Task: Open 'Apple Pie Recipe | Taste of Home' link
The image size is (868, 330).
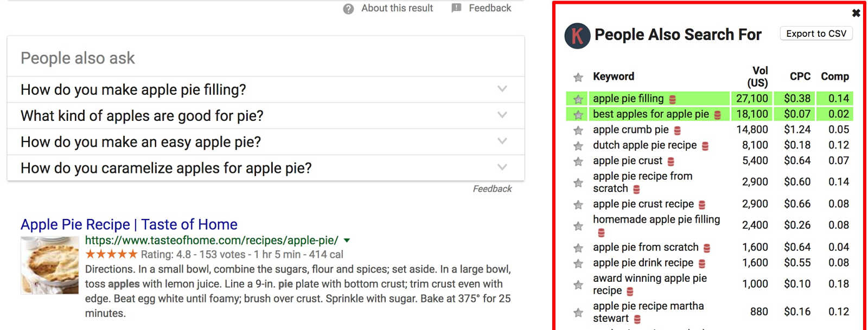Action: 129,224
